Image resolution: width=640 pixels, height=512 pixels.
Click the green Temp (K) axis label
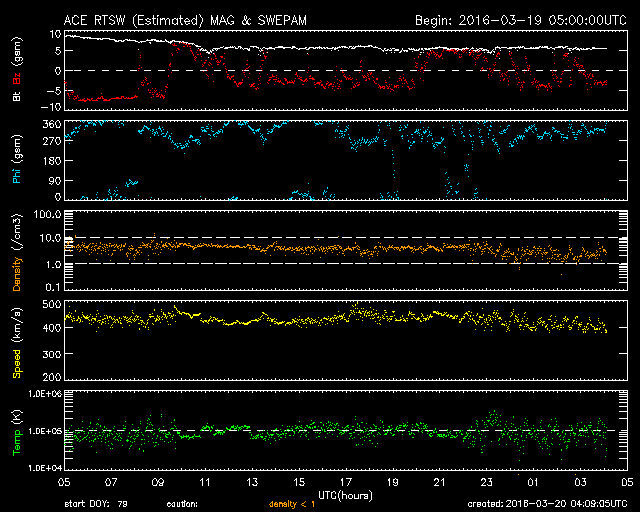click(x=17, y=430)
